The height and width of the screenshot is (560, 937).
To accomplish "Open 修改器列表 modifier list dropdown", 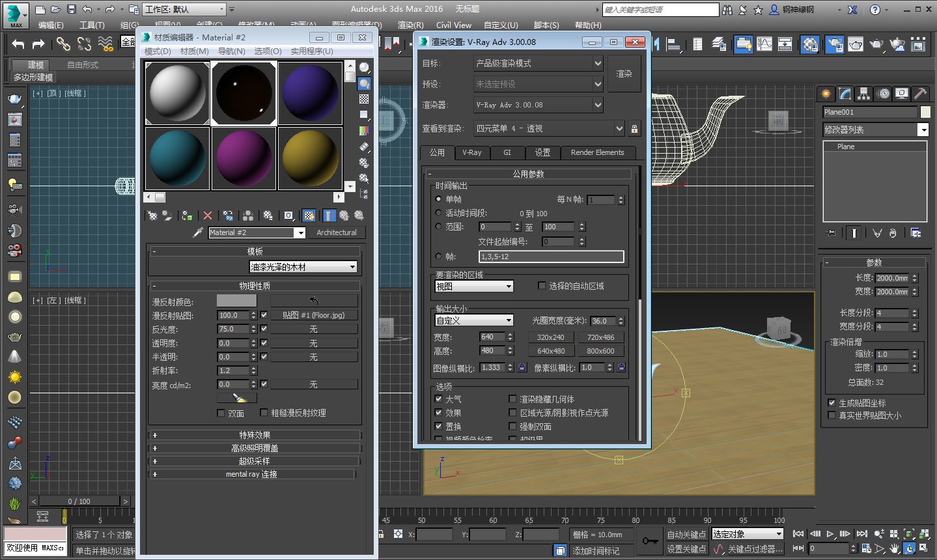I will click(875, 130).
